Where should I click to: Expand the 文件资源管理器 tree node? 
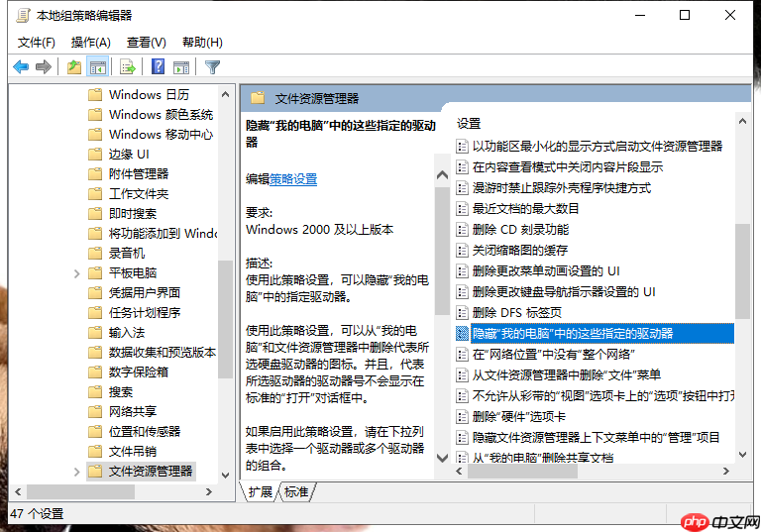tap(76, 472)
